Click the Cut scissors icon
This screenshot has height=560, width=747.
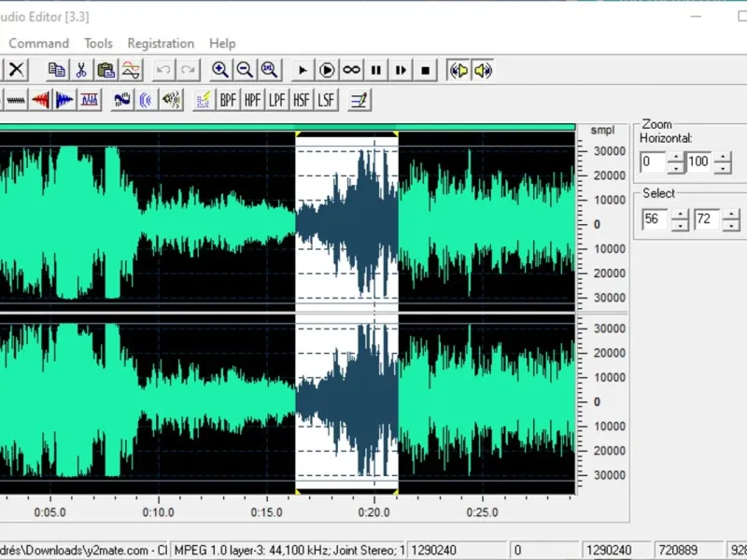tap(81, 70)
